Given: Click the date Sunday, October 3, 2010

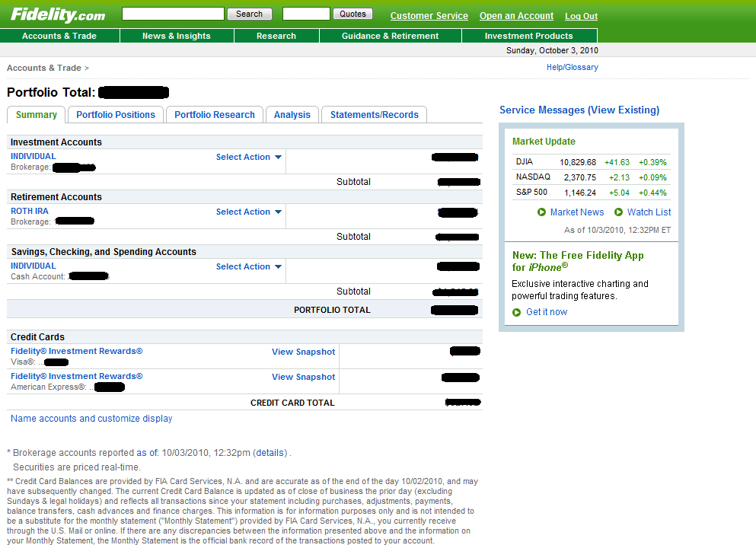Looking at the screenshot, I should pyautogui.click(x=552, y=50).
